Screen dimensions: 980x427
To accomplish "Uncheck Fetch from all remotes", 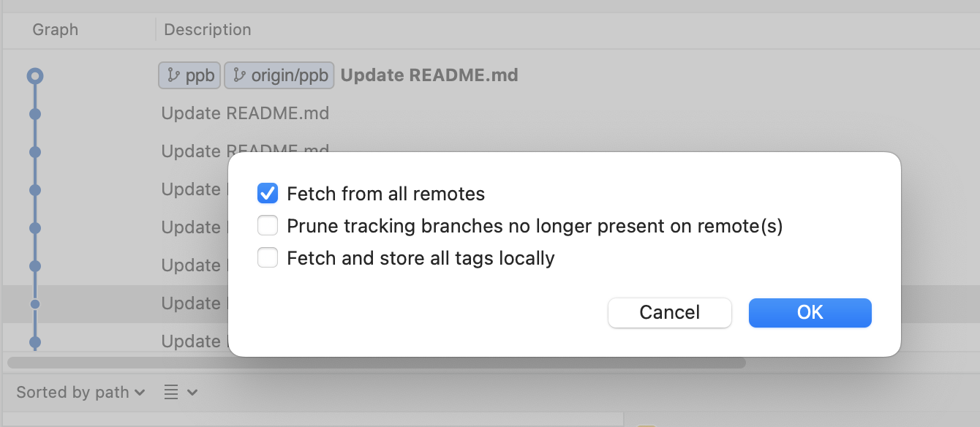I will coord(268,194).
